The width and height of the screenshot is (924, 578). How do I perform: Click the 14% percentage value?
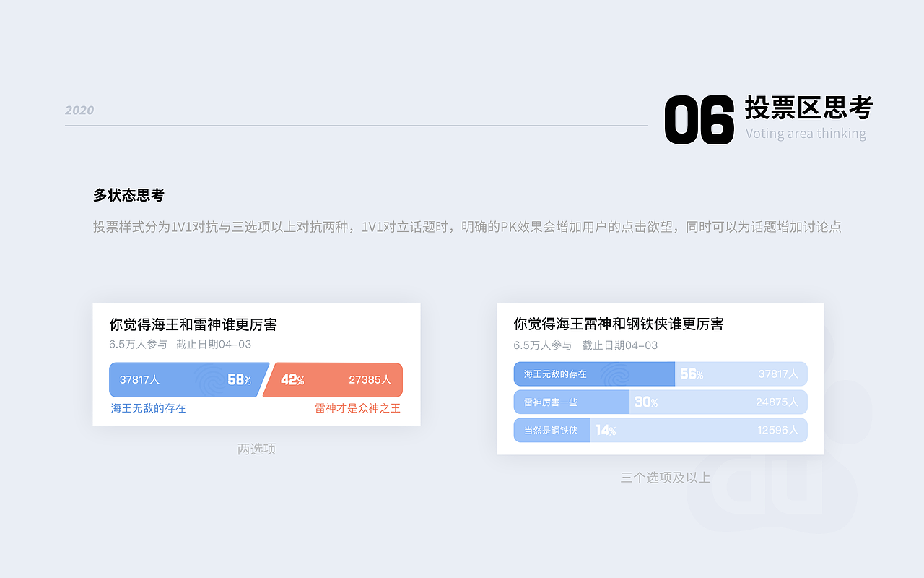(x=606, y=431)
